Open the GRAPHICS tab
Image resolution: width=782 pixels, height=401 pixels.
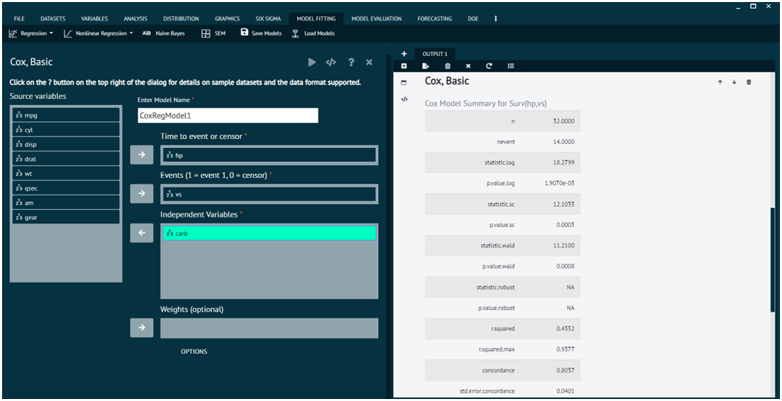[227, 18]
